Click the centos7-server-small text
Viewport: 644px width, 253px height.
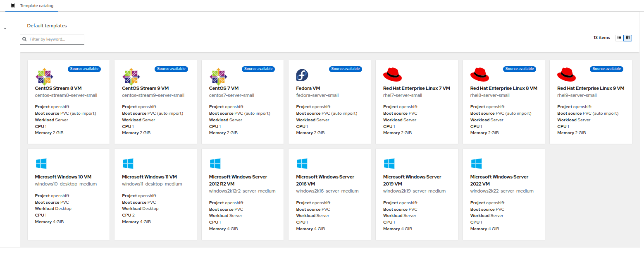pyautogui.click(x=232, y=95)
